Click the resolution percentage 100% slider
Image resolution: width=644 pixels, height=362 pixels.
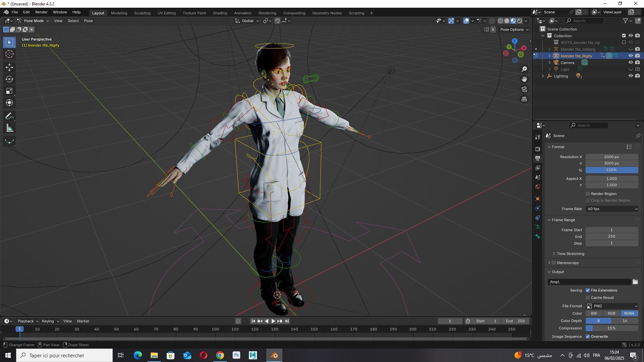point(612,170)
